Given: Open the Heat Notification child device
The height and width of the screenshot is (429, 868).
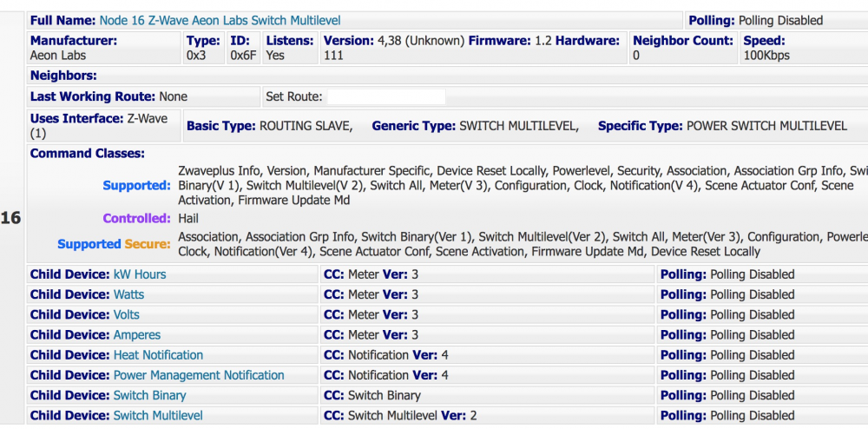Looking at the screenshot, I should click(x=158, y=355).
